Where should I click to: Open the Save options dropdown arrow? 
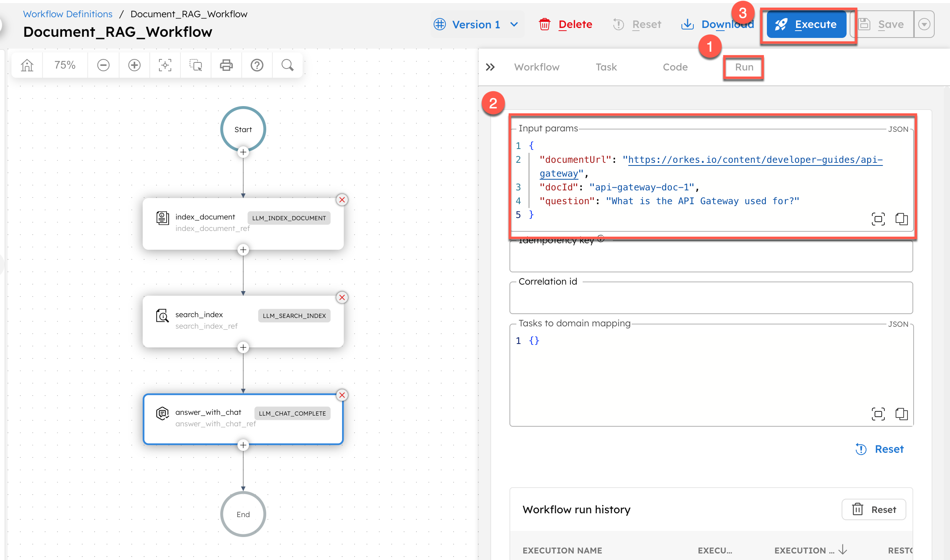(925, 24)
